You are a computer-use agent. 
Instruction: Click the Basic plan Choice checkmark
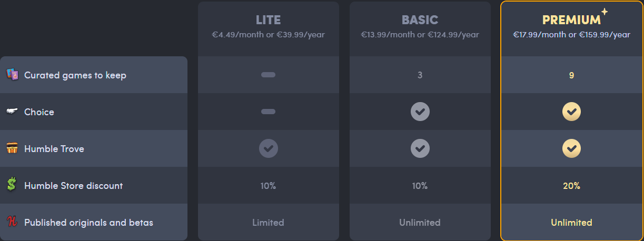(420, 112)
